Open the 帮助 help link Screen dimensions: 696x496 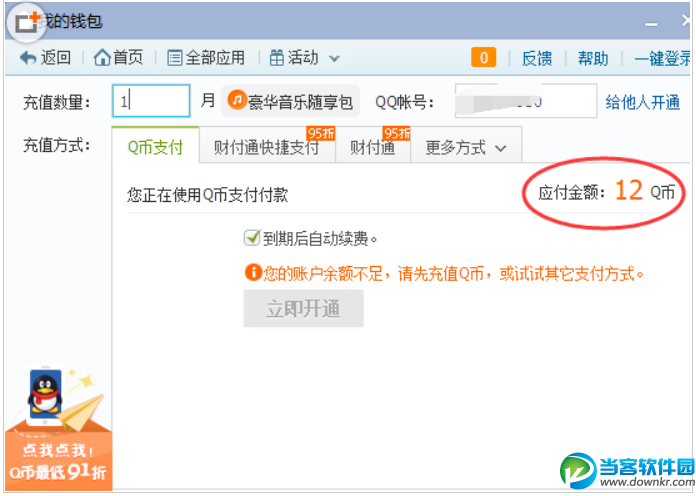[593, 58]
